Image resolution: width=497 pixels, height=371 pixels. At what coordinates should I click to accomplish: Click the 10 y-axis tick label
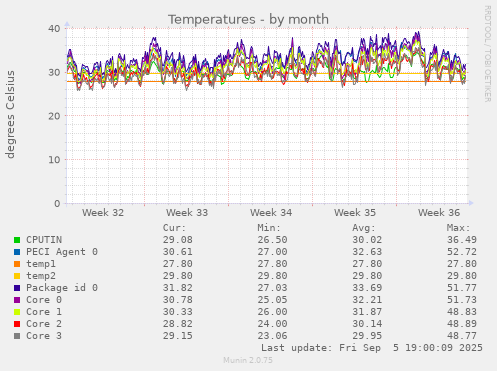click(54, 160)
